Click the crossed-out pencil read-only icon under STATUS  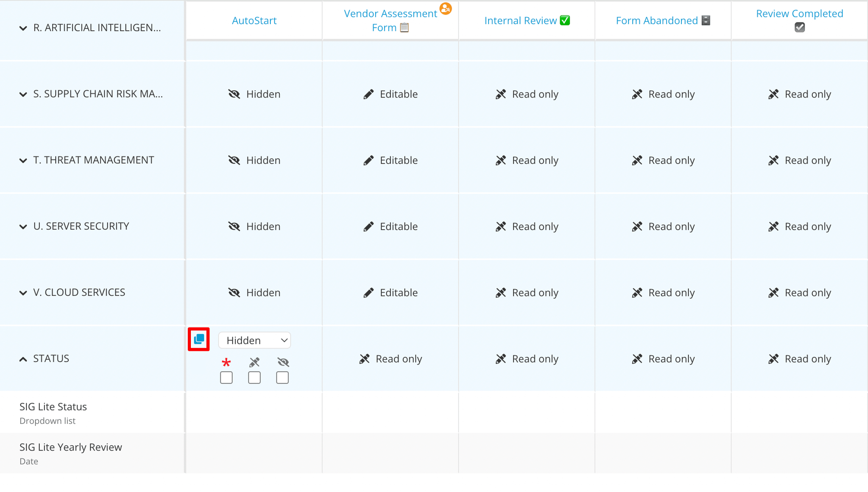coord(254,363)
